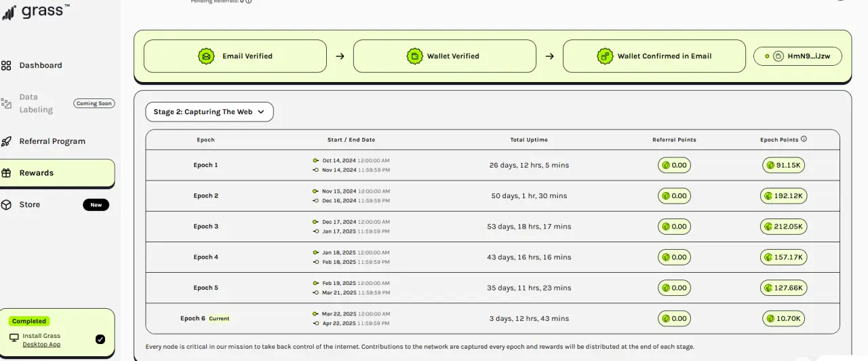Click Epoch 2 referral points 0.00 badge
This screenshot has width=868, height=361.
point(674,195)
